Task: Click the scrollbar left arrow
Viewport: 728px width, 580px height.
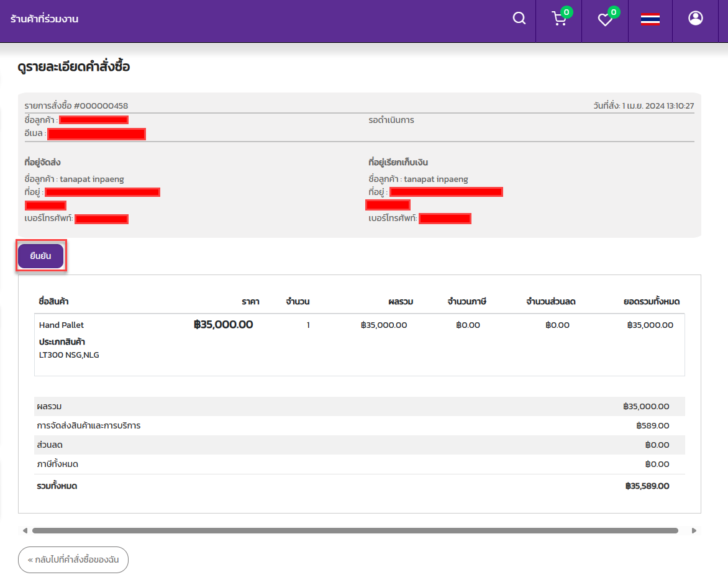Action: (25, 531)
